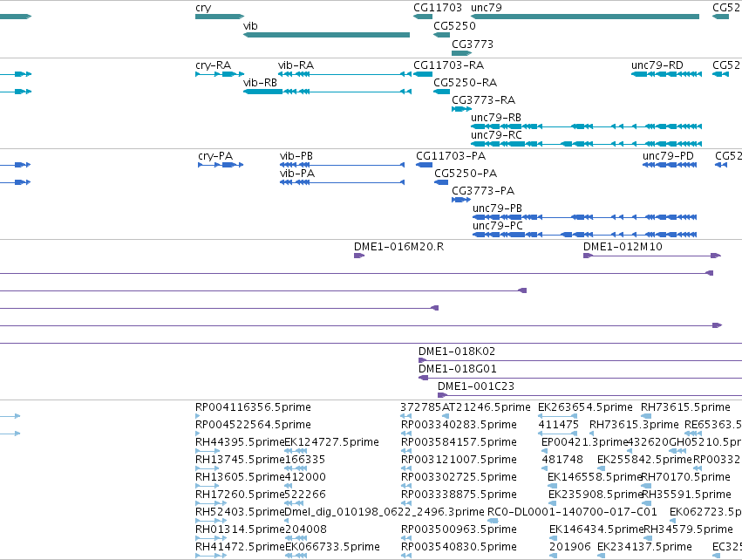742x560 pixels.
Task: Open the RH13605.5prime EST label
Action: 240,477
